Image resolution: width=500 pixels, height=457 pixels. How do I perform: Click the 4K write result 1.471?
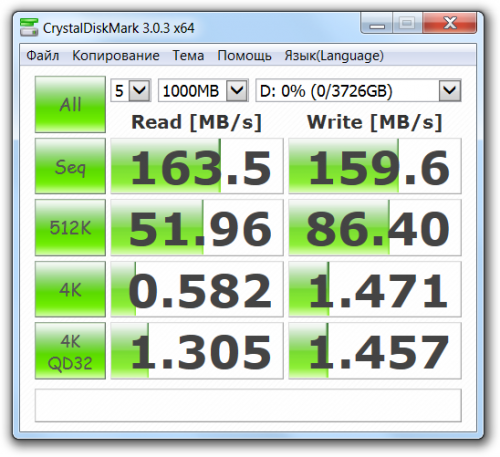pos(375,289)
